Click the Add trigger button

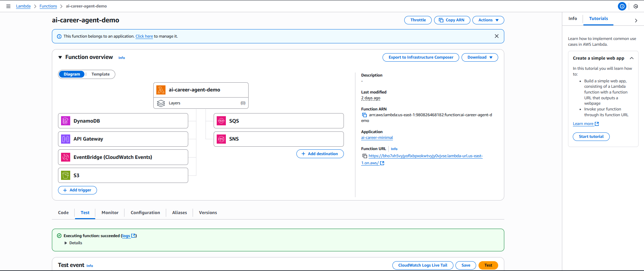click(x=77, y=190)
